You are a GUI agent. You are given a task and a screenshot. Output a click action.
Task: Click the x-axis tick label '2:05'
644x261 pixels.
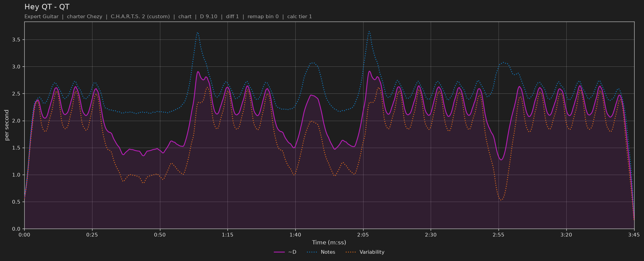tap(363, 235)
